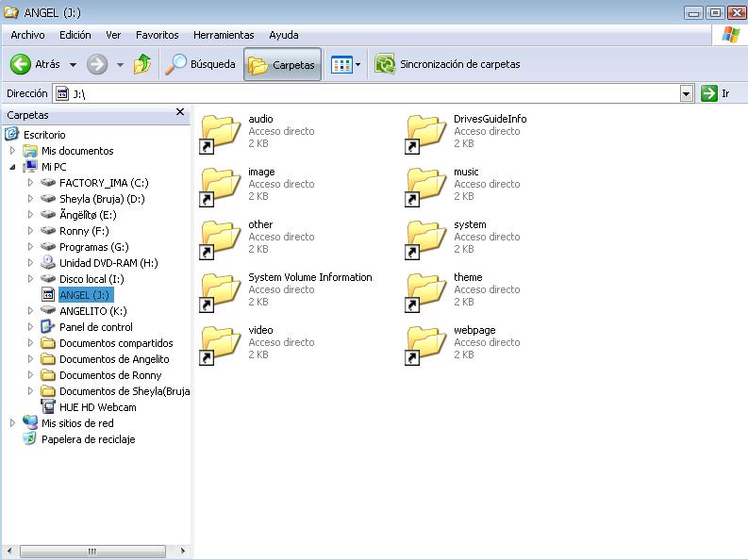Select ANGEL (J:) in folder tree
This screenshot has width=748, height=560.
tap(86, 295)
